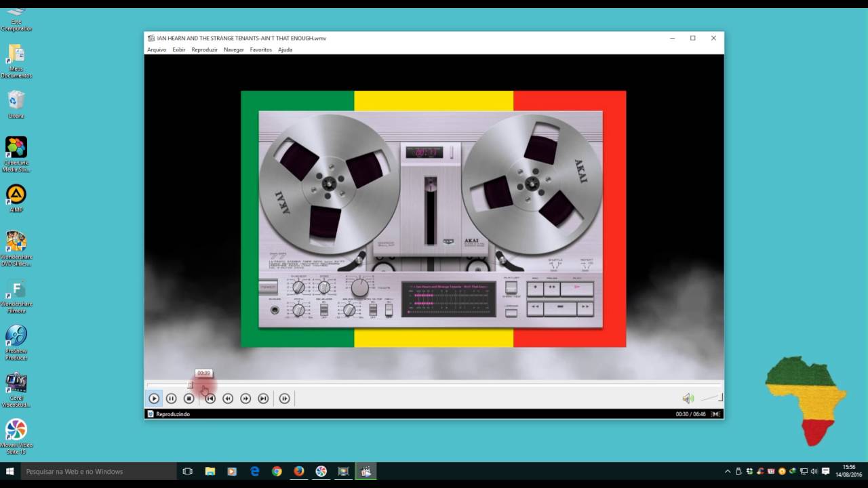Adjust the player volume slider

point(711,399)
